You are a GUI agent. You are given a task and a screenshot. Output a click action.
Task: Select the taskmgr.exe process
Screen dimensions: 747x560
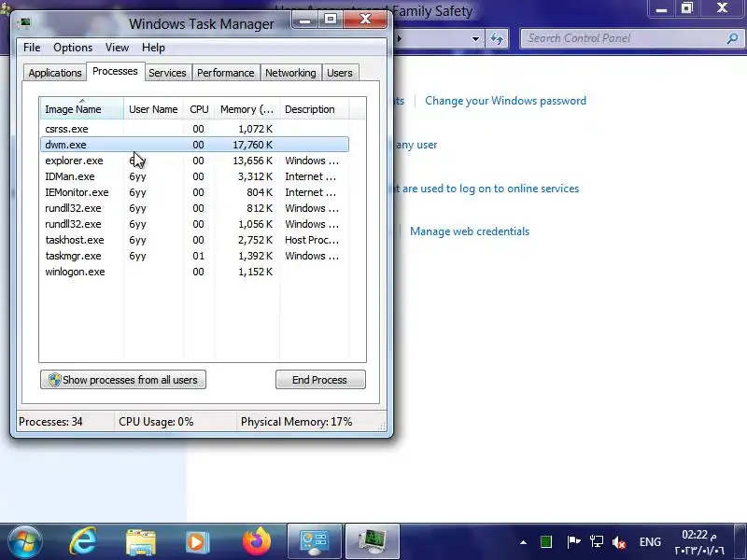pos(195,256)
